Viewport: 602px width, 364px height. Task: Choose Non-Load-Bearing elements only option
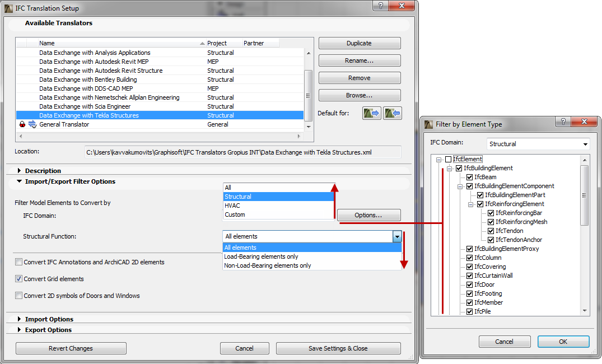click(312, 265)
